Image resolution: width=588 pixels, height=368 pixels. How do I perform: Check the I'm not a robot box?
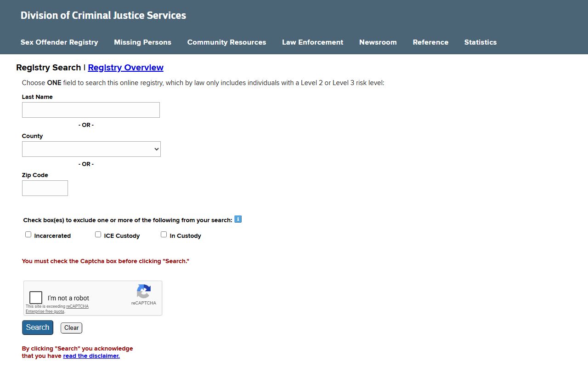(36, 298)
